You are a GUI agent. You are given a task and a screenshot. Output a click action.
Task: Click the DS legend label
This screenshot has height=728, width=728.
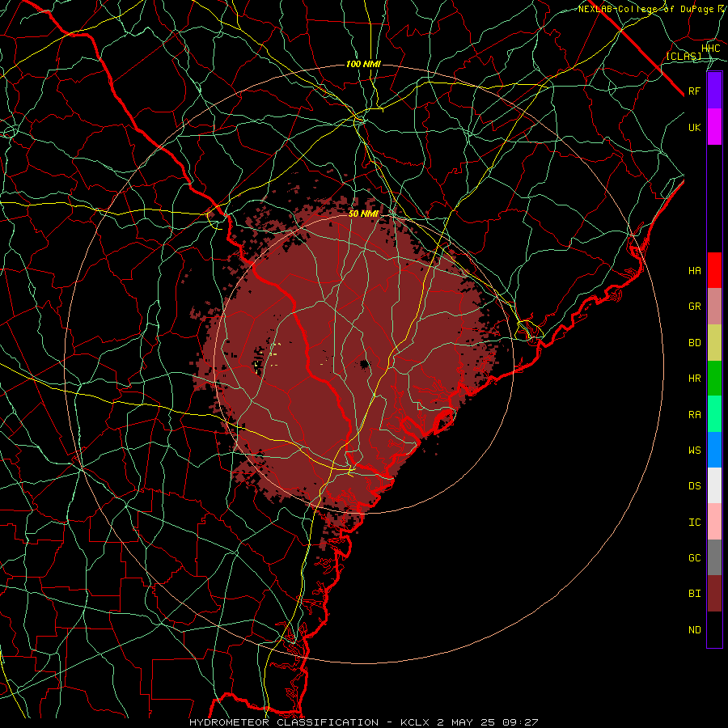(694, 486)
